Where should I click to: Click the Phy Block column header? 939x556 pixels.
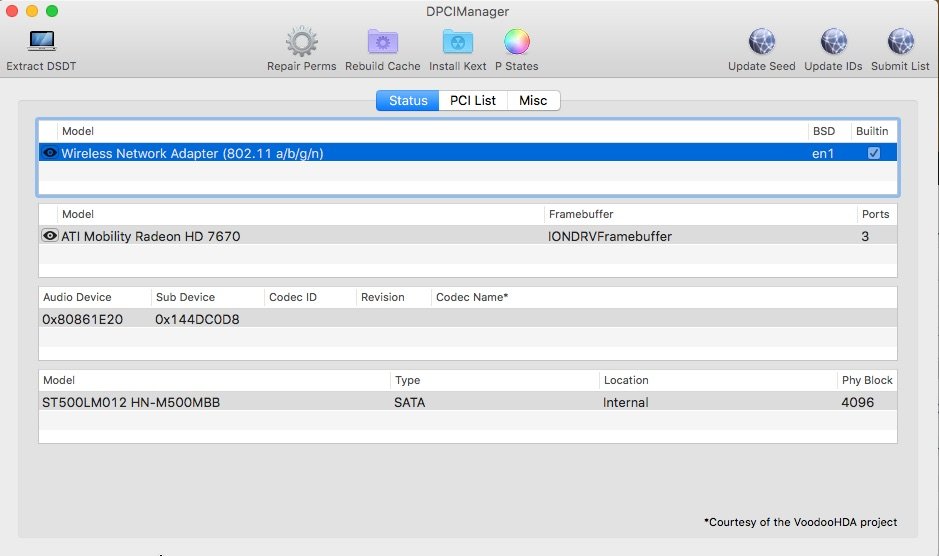pyautogui.click(x=867, y=380)
